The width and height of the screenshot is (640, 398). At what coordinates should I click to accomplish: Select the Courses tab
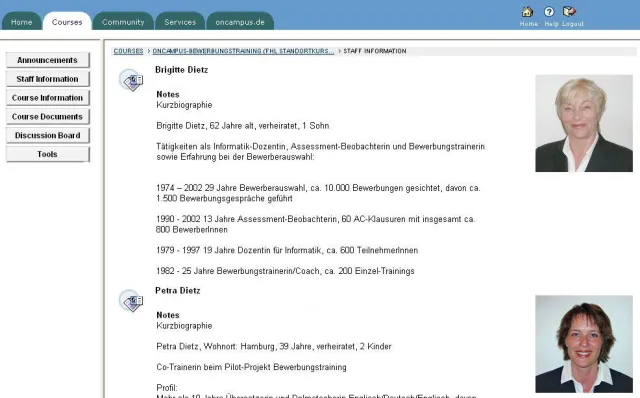coord(67,22)
